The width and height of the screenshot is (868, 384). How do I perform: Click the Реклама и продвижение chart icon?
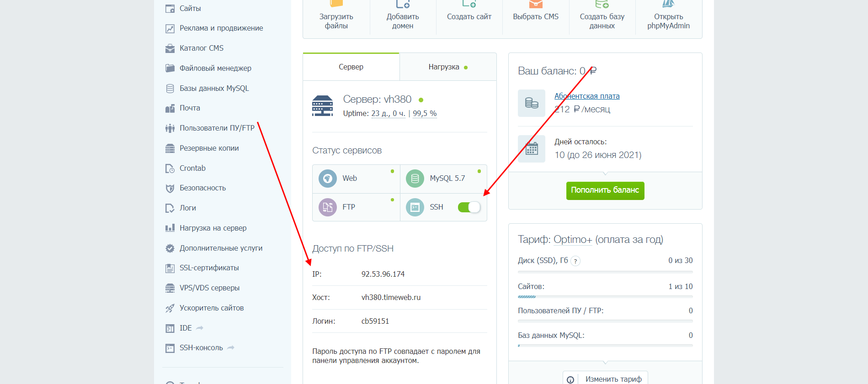[x=170, y=28]
